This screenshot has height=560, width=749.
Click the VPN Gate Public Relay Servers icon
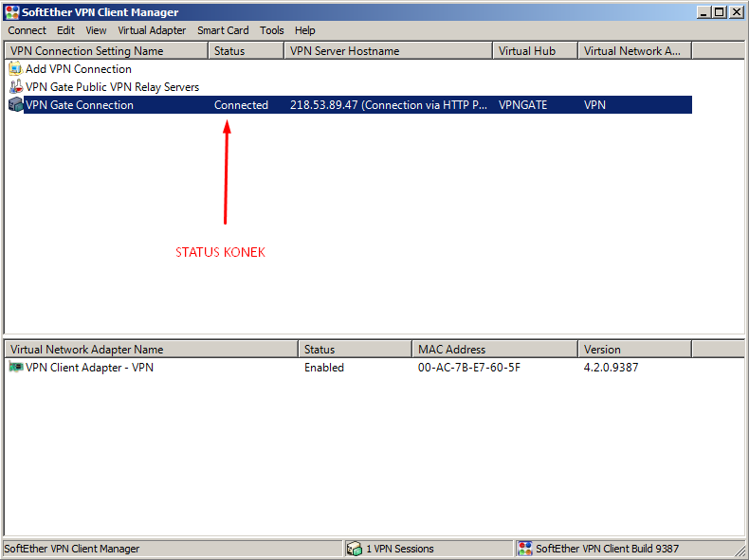(x=16, y=87)
